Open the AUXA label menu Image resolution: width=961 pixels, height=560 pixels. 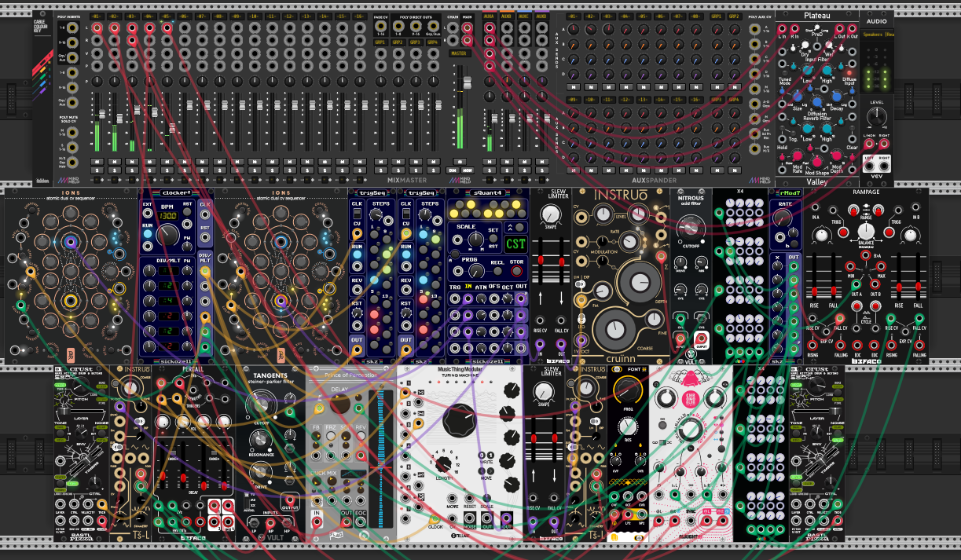click(490, 16)
